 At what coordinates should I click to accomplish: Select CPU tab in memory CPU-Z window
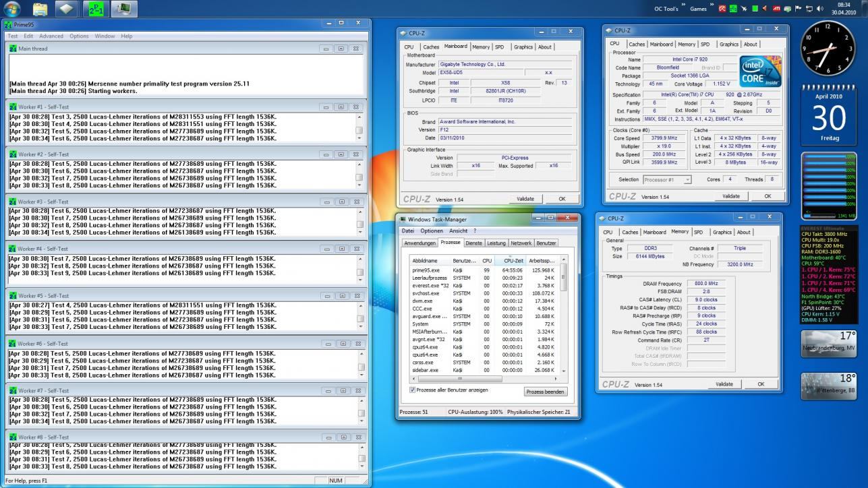608,232
